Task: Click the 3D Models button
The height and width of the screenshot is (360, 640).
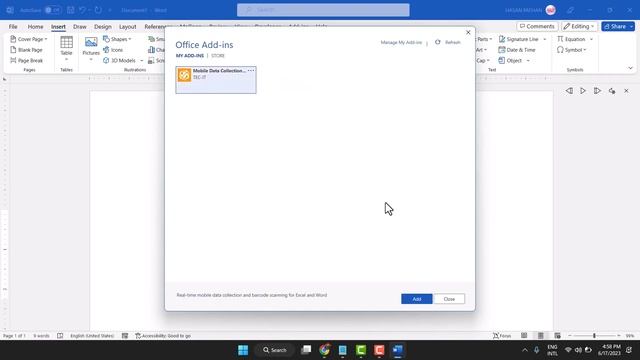Action: pos(120,60)
